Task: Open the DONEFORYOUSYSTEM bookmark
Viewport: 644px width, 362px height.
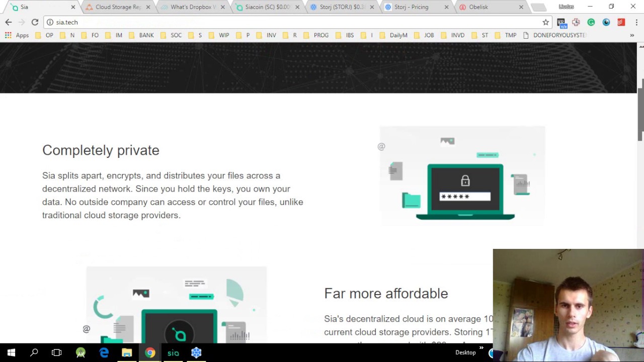Action: (555, 35)
